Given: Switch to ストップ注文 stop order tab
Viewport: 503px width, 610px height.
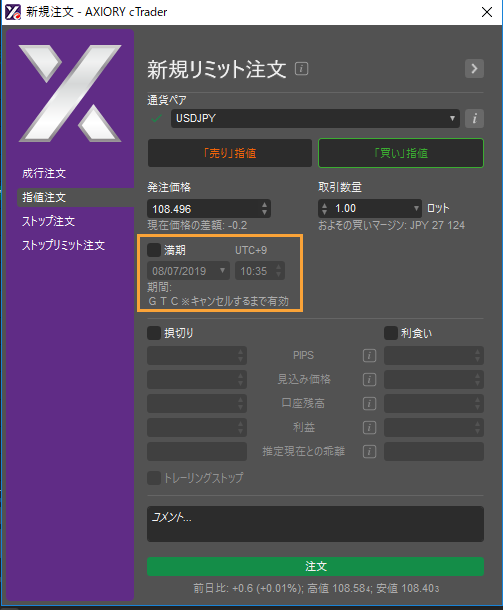Looking at the screenshot, I should [48, 221].
